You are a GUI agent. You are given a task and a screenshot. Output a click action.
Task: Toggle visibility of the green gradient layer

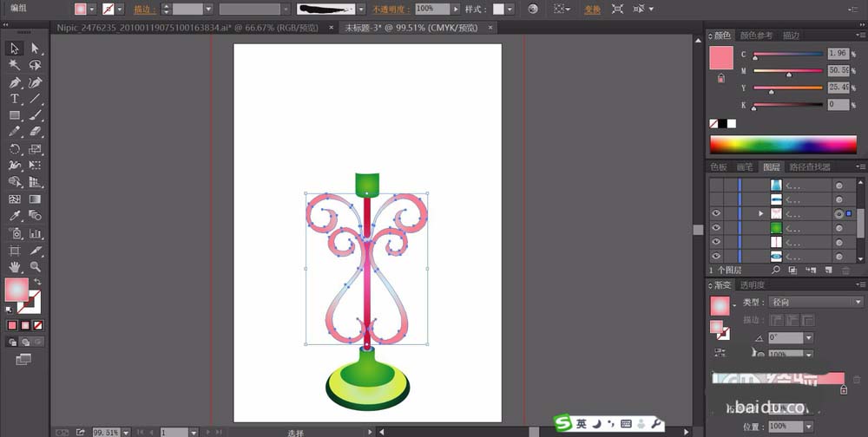coord(716,228)
